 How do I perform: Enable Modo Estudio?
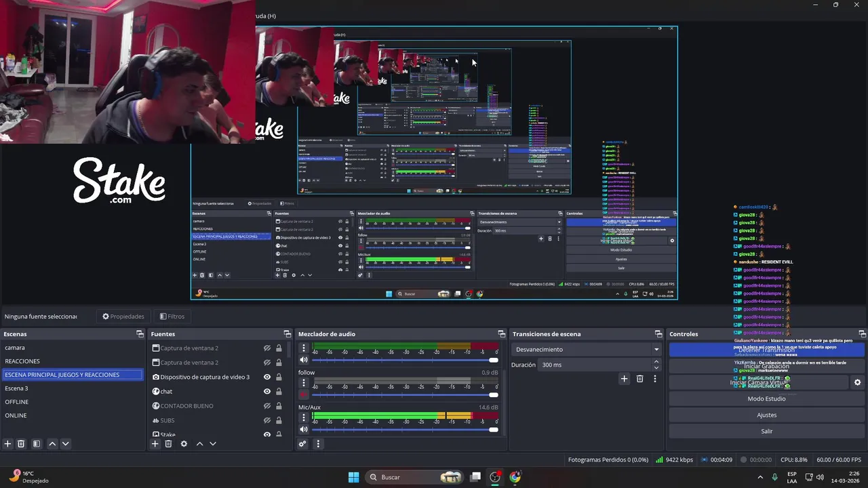[x=766, y=399]
